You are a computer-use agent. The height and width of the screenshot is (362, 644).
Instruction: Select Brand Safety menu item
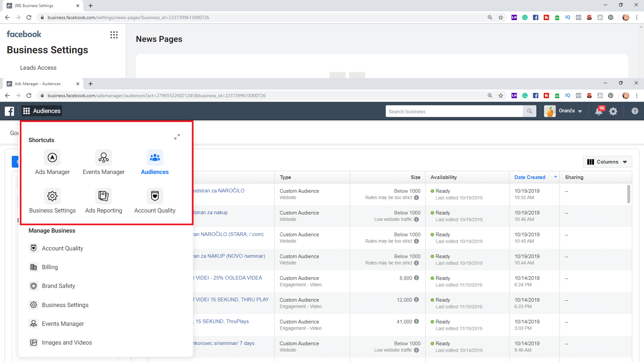pyautogui.click(x=58, y=286)
